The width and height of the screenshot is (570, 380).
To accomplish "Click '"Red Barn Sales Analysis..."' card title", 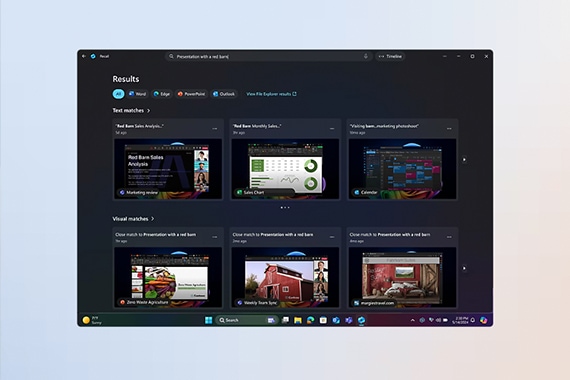I will pos(139,126).
